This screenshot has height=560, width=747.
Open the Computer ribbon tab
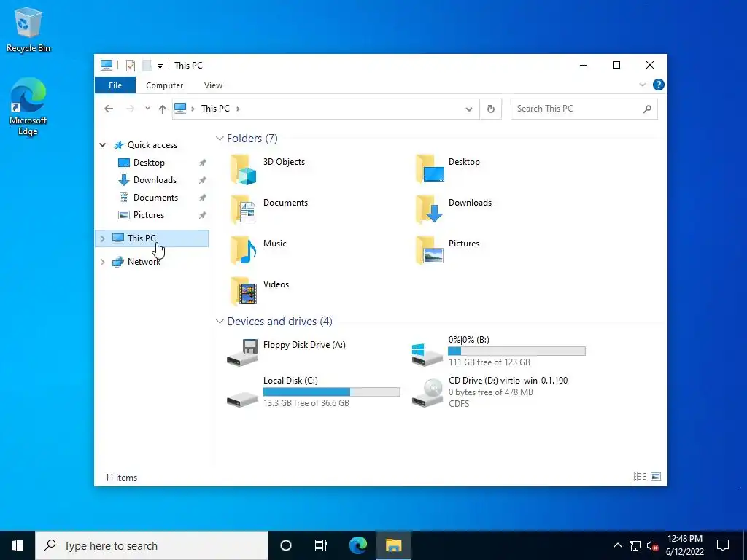164,85
